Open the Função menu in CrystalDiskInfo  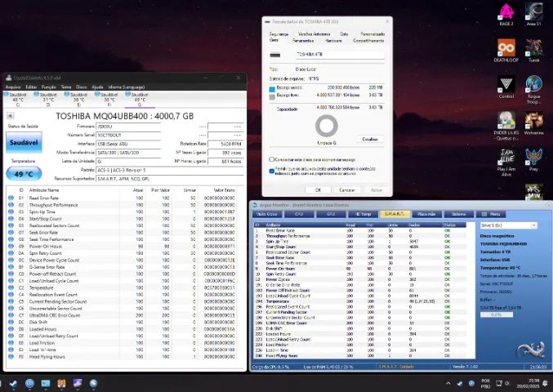pyautogui.click(x=49, y=87)
